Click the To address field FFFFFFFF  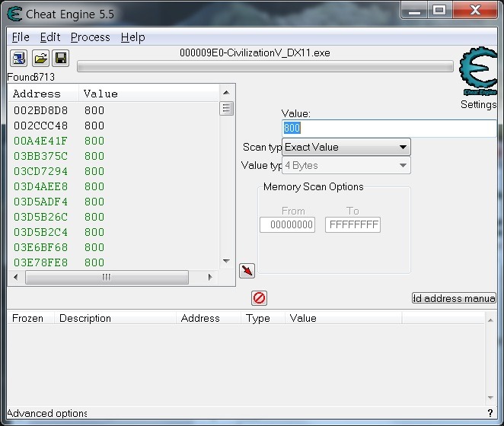pyautogui.click(x=353, y=224)
